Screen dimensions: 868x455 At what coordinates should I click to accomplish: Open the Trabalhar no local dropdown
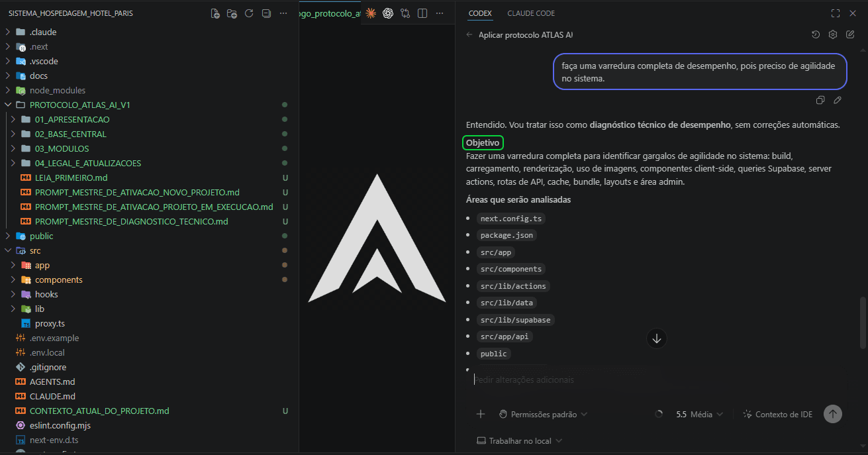pos(520,440)
